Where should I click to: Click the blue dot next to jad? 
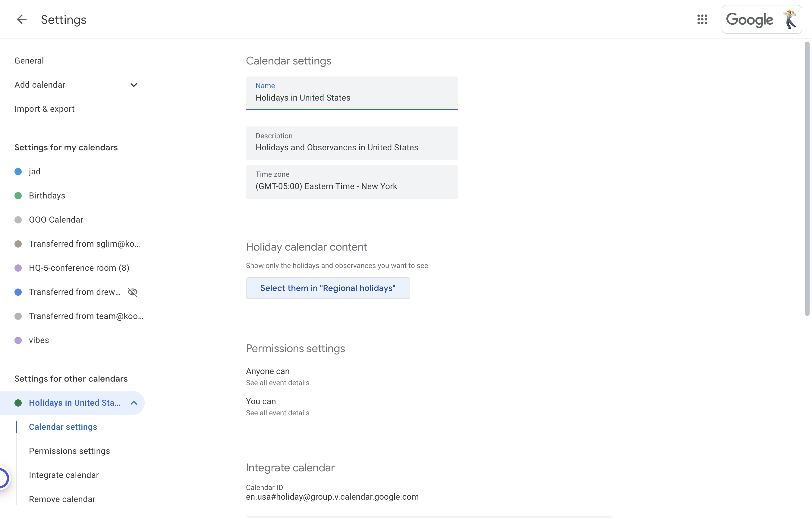(18, 172)
